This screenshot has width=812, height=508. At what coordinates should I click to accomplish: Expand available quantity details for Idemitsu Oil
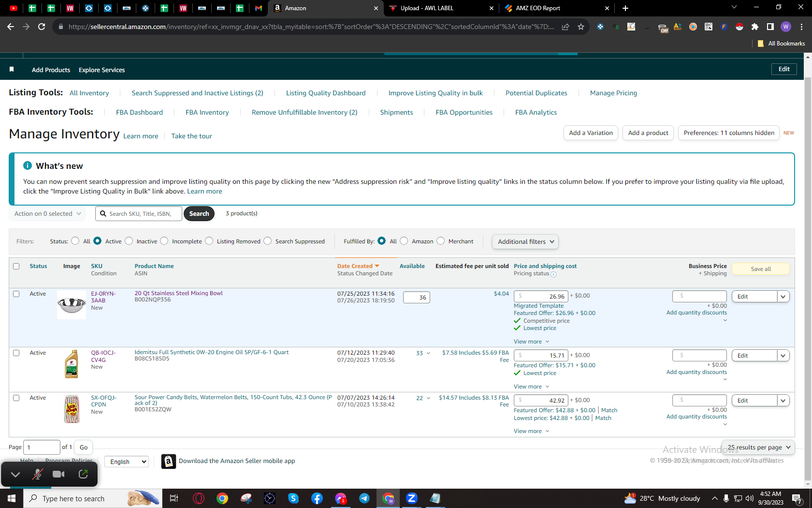428,353
